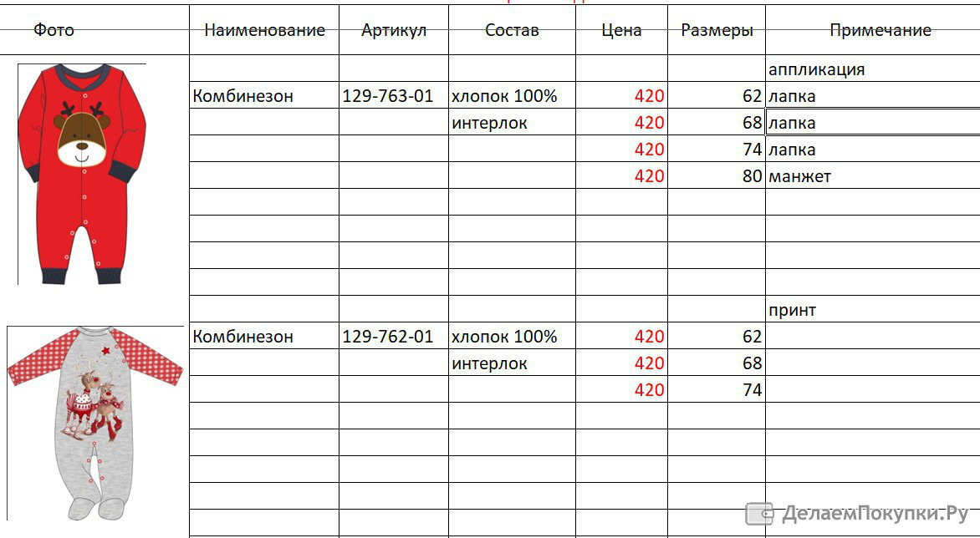Select the манжет note cell
Screen dimensions: 980x538
[872, 176]
